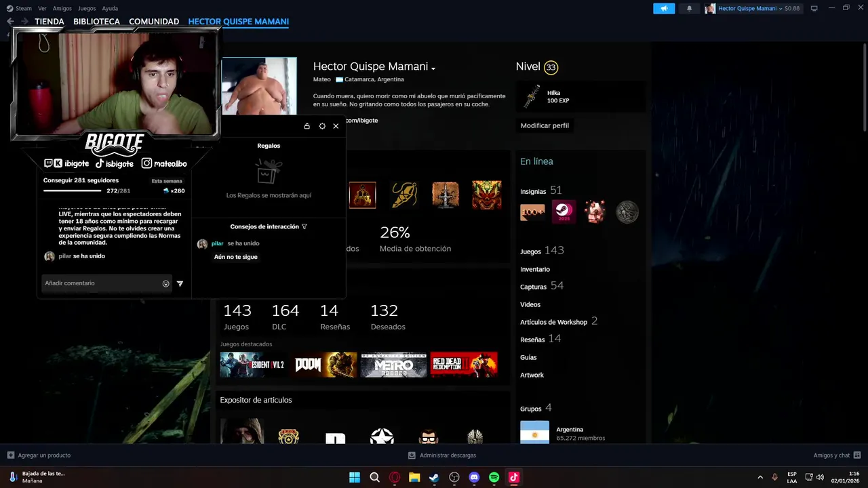Open the Metro featured game thumbnail
The width and height of the screenshot is (868, 488).
point(394,365)
